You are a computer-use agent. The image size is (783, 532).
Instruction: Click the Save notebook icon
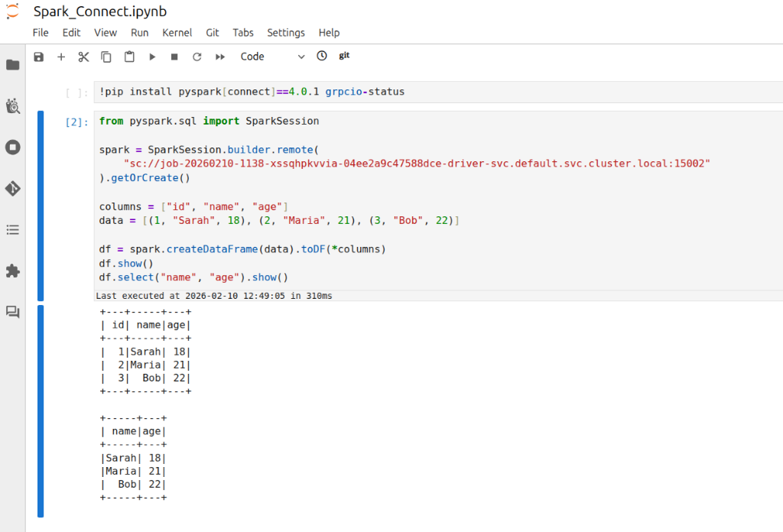(x=39, y=57)
